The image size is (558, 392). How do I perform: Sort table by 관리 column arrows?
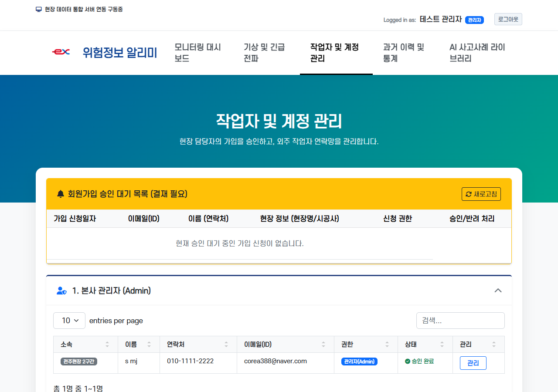click(494, 345)
